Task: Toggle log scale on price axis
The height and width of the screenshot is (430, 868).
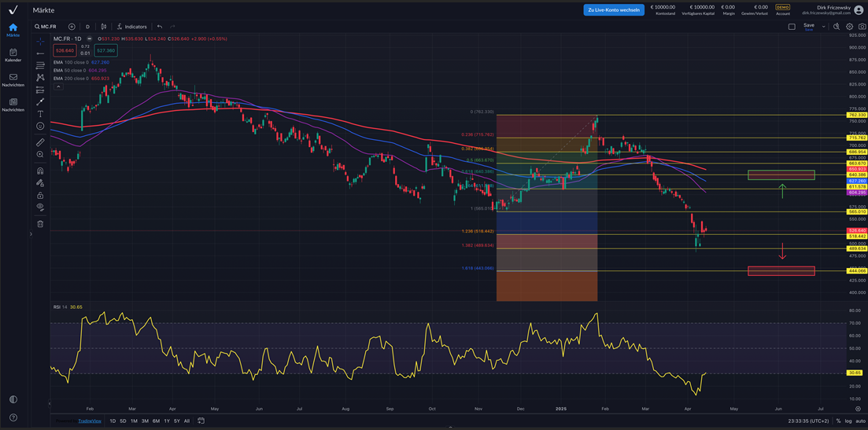Action: click(x=848, y=421)
